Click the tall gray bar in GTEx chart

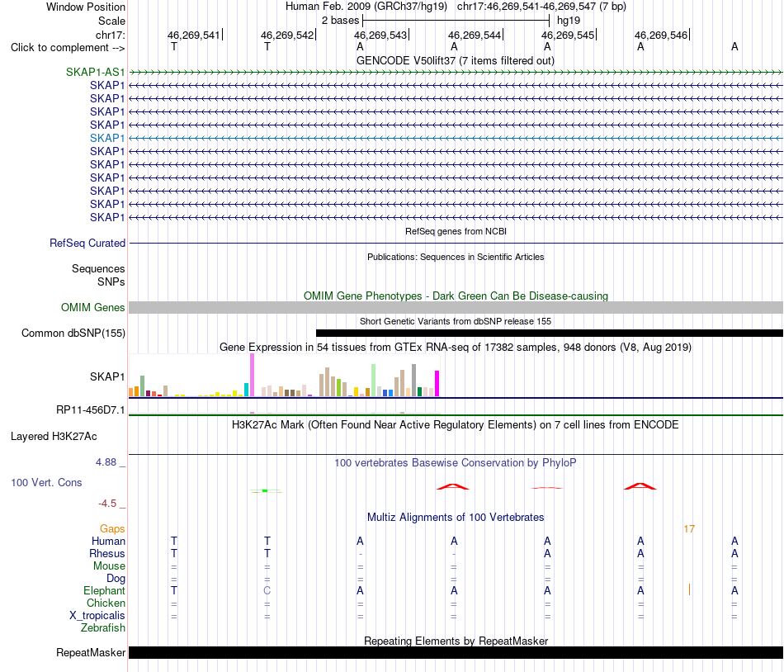(x=414, y=381)
